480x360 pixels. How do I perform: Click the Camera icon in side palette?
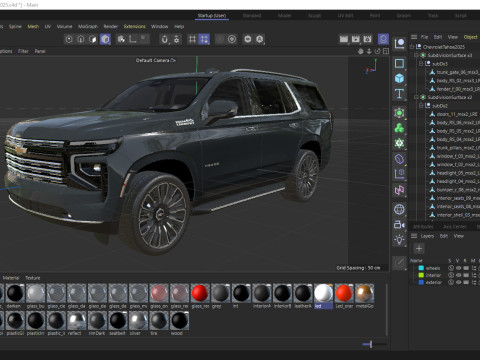(x=399, y=225)
